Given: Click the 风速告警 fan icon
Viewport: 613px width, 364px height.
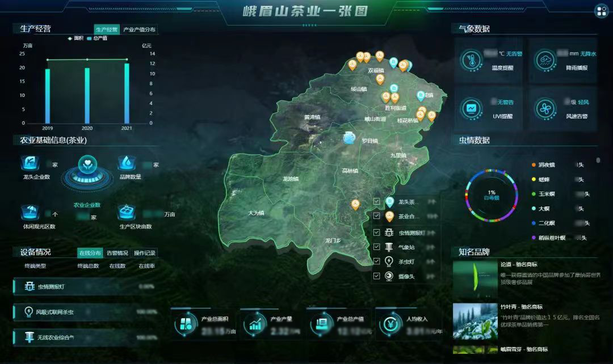Looking at the screenshot, I should click(x=547, y=108).
